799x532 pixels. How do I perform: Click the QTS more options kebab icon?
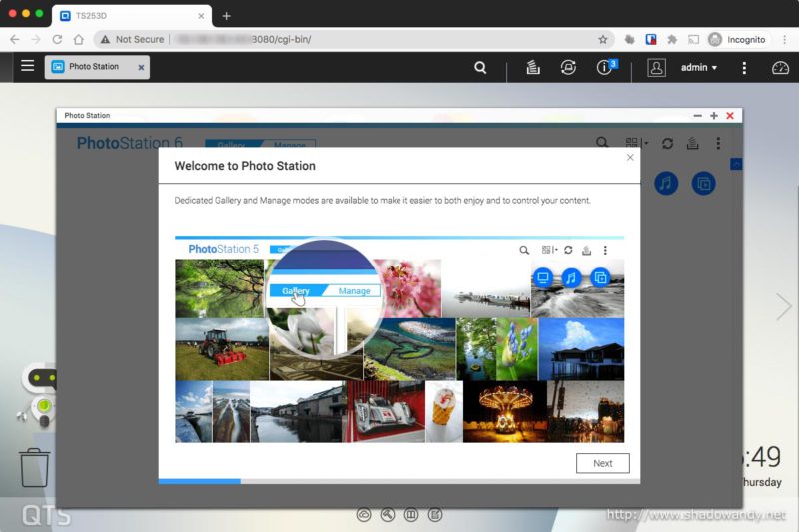(744, 68)
